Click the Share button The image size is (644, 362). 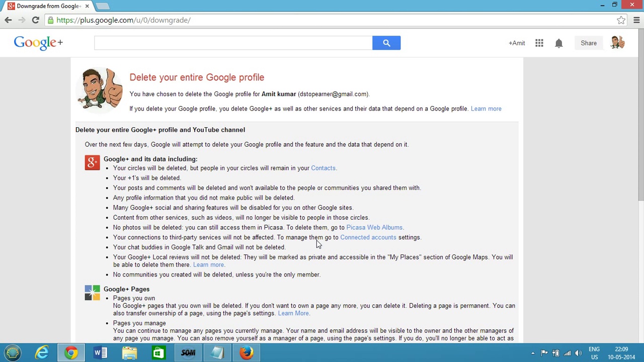coord(589,43)
